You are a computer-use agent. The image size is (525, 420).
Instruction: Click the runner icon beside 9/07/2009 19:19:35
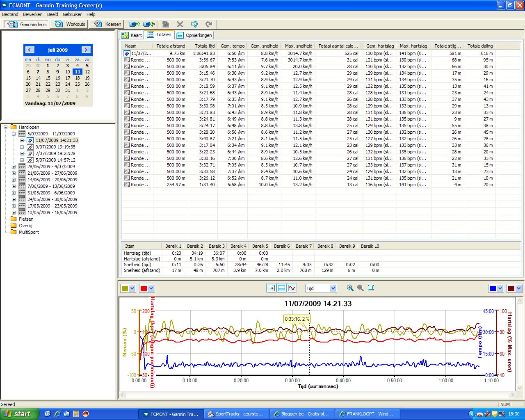click(30, 147)
